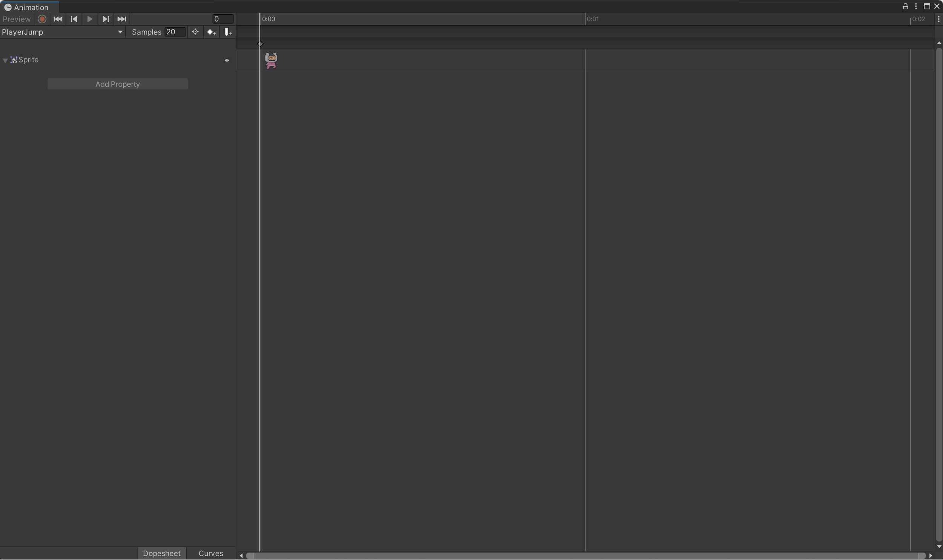Switch to the Curves view
This screenshot has height=560, width=943.
click(x=211, y=553)
